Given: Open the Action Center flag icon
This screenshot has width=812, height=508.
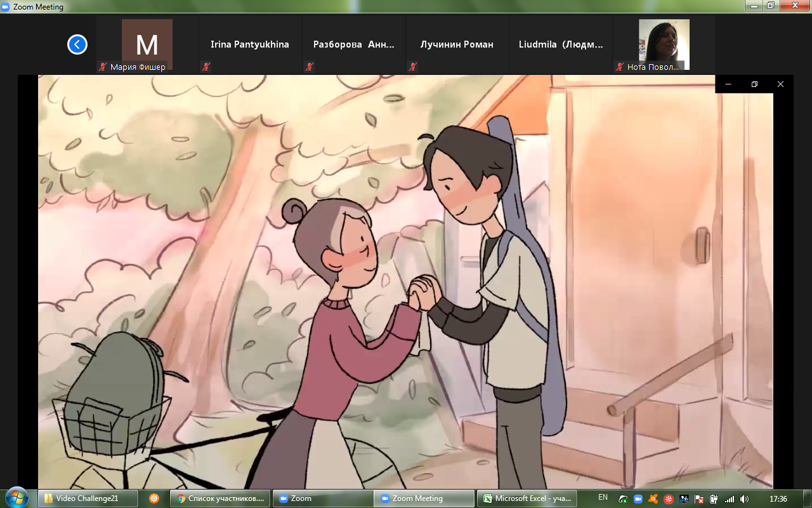Looking at the screenshot, I should click(699, 498).
